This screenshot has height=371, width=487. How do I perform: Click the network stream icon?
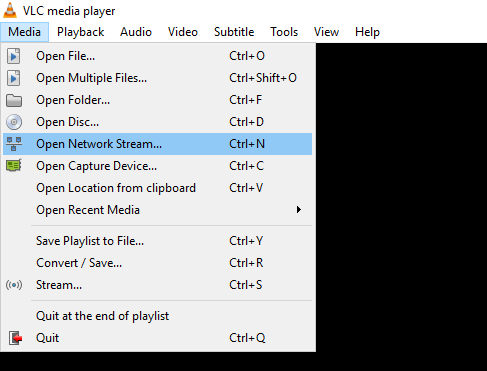tap(14, 144)
